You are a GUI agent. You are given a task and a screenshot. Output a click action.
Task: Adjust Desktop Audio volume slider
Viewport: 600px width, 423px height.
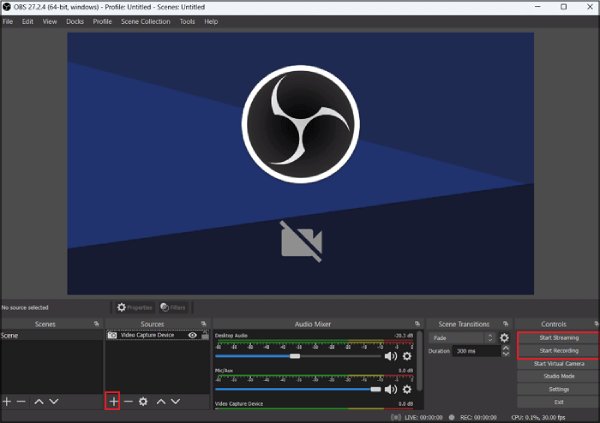[x=298, y=356]
